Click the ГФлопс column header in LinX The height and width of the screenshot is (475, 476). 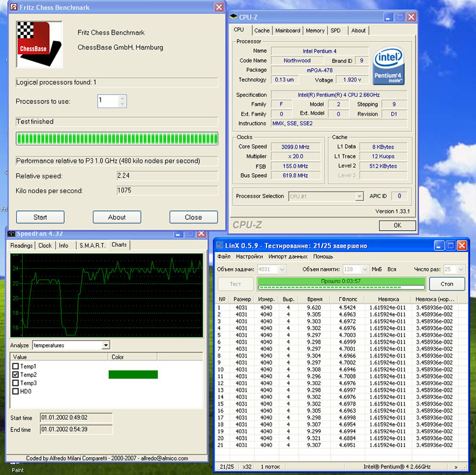point(347,299)
